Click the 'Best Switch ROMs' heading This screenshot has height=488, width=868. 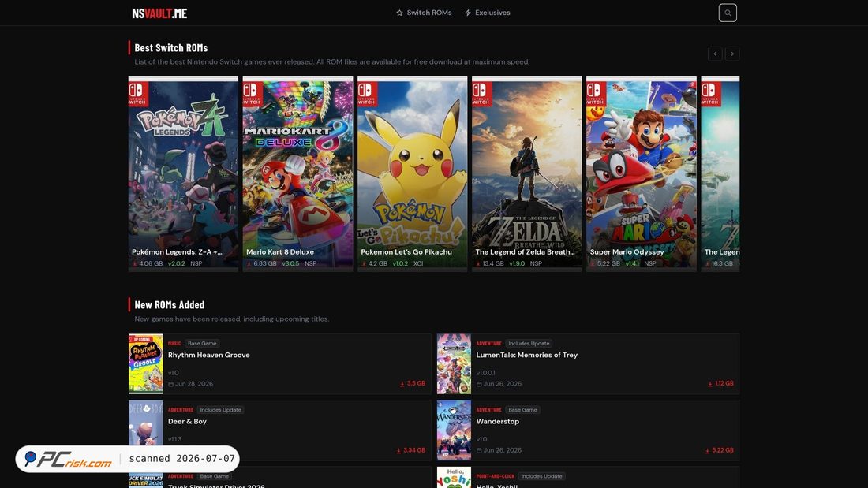pos(171,48)
